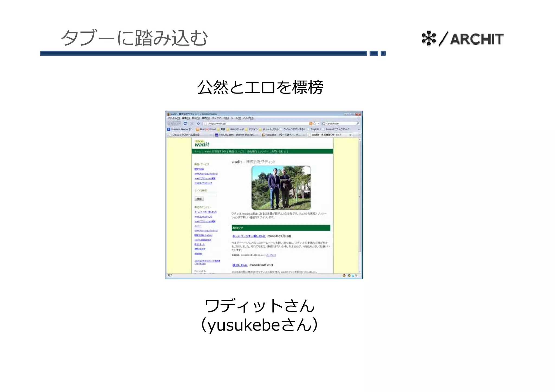Click the orange RSS feed icon in address bar
555x392 pixels.
311,123
